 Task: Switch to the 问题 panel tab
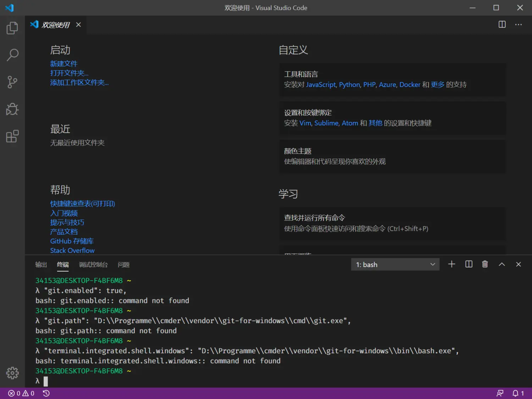[x=124, y=265]
